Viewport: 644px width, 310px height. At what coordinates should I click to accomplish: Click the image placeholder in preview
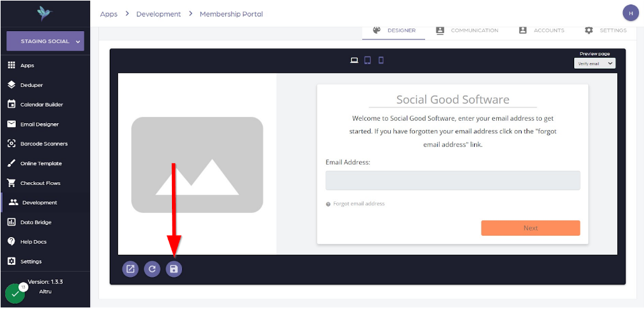coord(197,165)
